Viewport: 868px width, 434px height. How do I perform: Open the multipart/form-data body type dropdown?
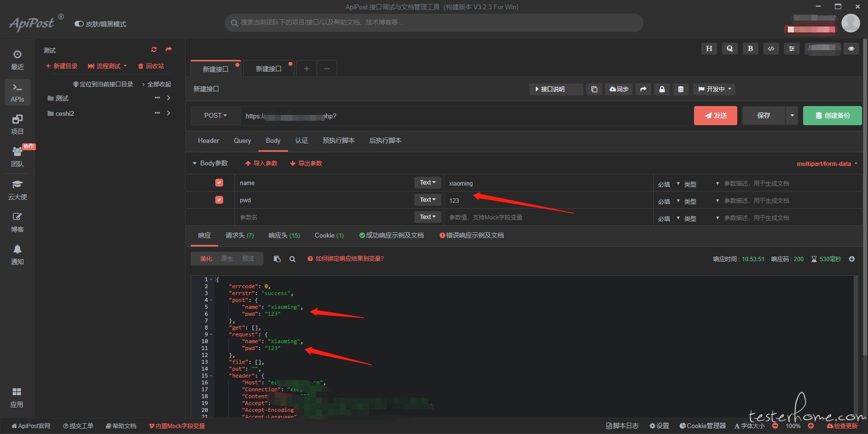827,163
